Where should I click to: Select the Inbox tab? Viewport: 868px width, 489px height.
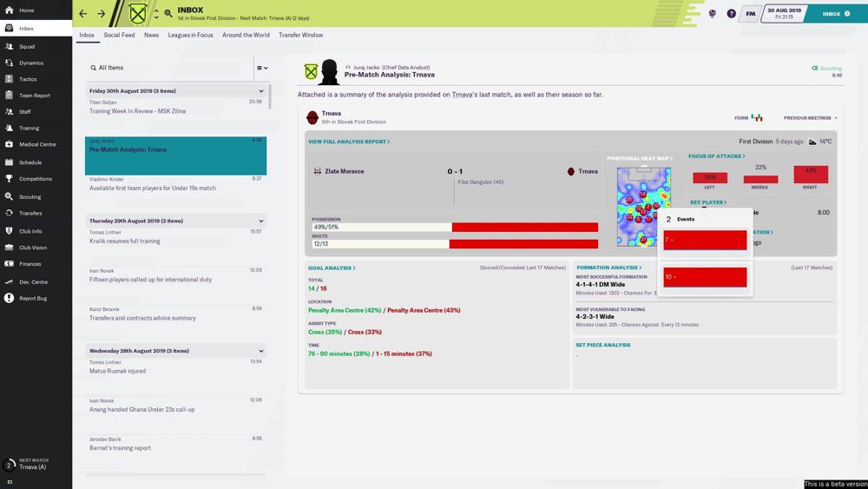click(x=86, y=35)
